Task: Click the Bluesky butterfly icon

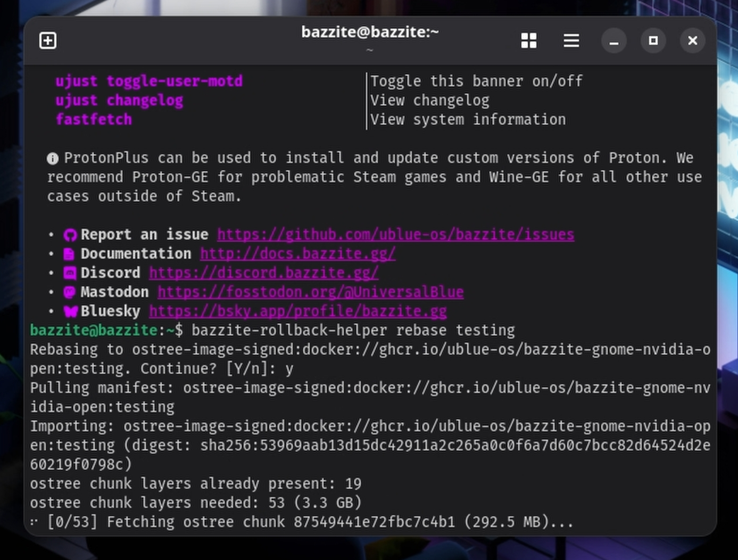Action: pyautogui.click(x=71, y=311)
